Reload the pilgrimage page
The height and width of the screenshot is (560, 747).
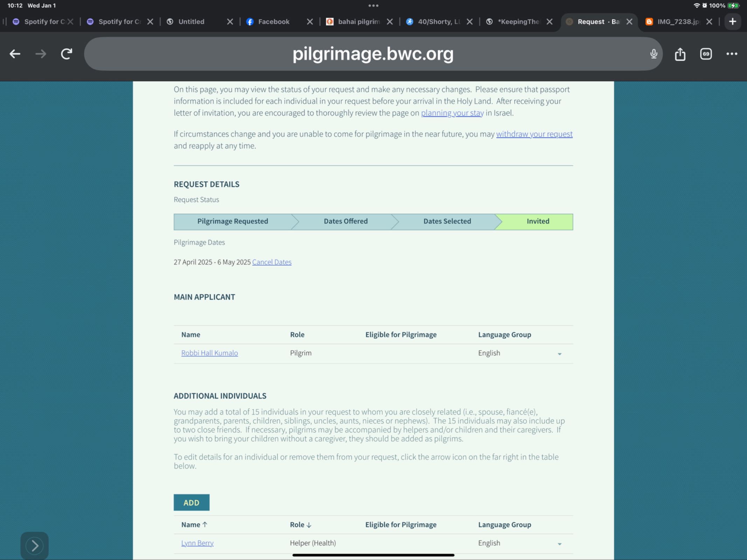(67, 54)
